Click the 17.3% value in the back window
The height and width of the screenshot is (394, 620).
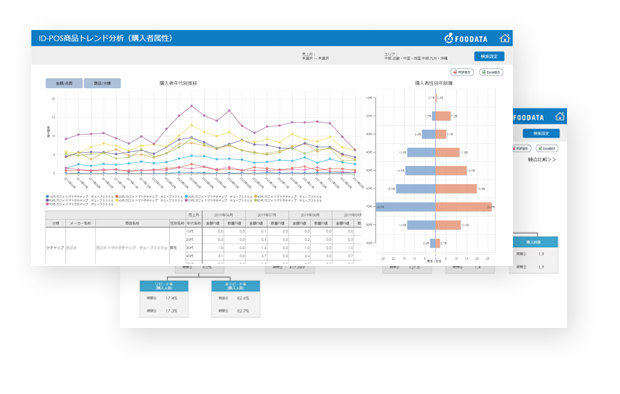click(x=171, y=311)
